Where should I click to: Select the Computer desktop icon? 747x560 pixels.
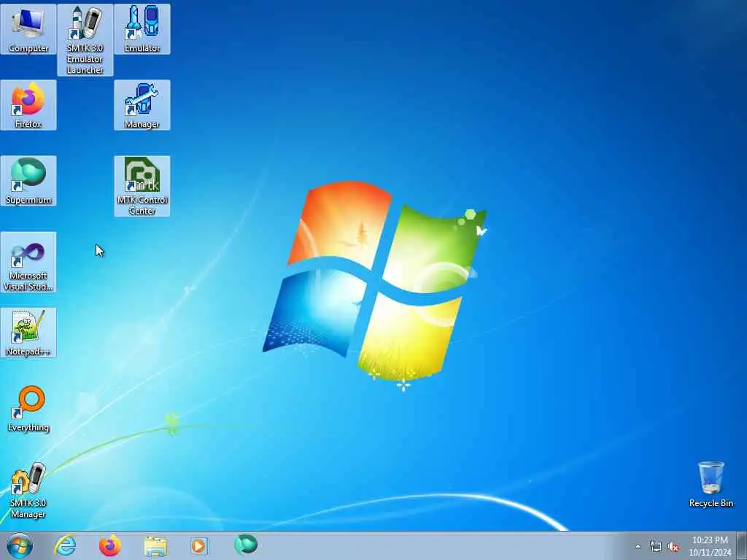(28, 29)
